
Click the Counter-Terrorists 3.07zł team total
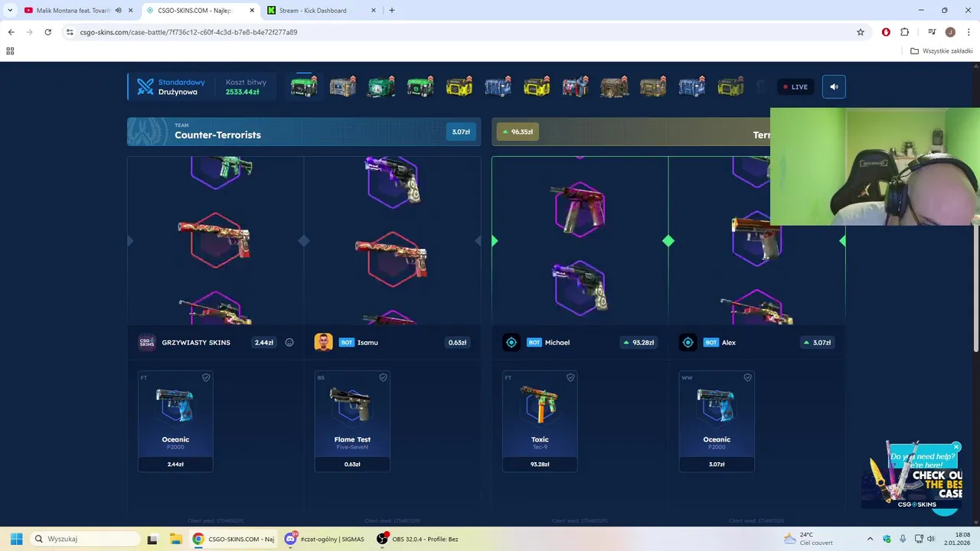[461, 132]
